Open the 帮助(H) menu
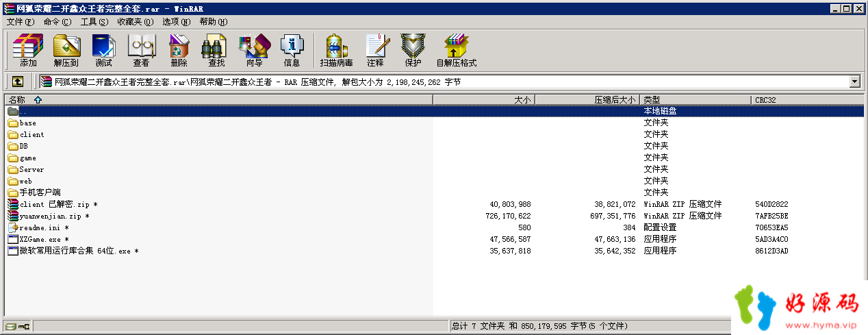This screenshot has height=335, width=868. pos(214,22)
